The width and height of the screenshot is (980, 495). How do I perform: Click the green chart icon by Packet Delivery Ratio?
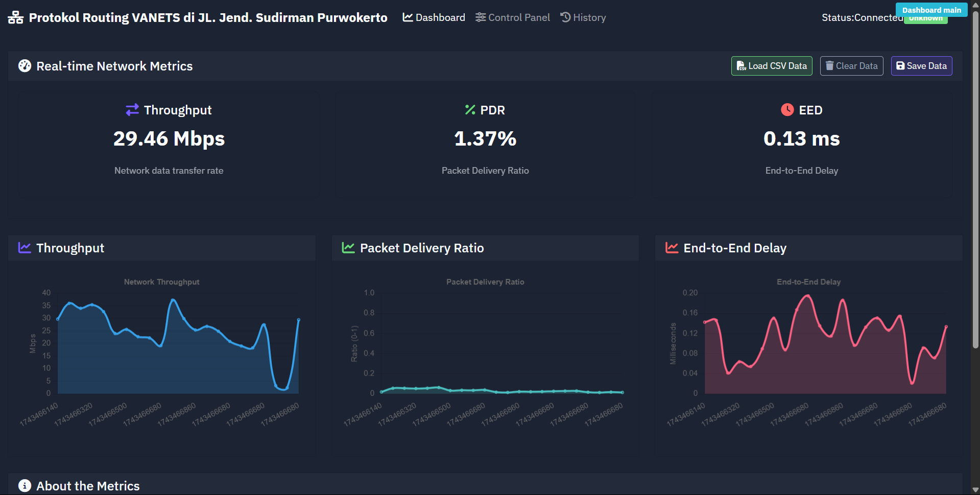pyautogui.click(x=348, y=248)
